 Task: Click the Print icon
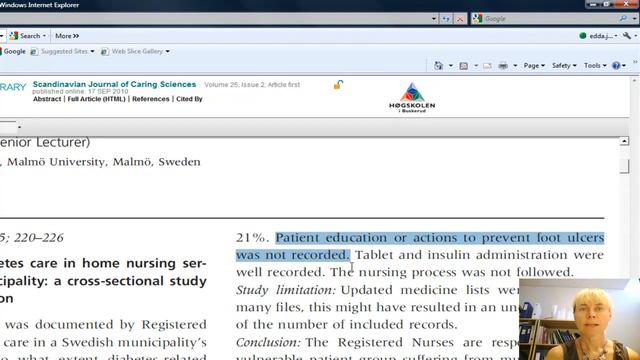click(503, 66)
